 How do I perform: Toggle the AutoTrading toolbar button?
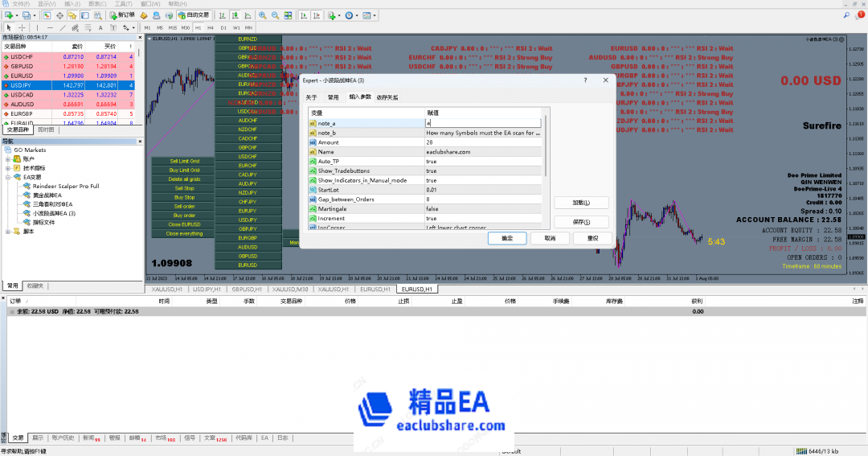point(193,15)
